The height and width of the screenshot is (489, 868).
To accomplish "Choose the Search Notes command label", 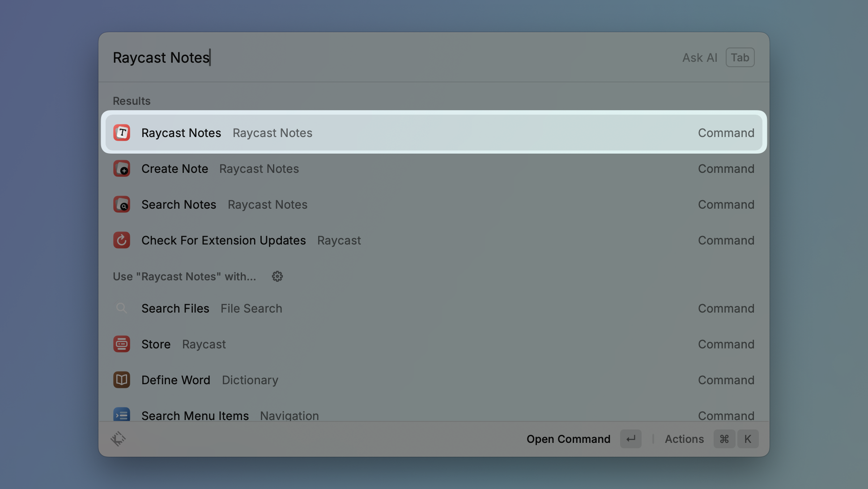I will pyautogui.click(x=179, y=205).
